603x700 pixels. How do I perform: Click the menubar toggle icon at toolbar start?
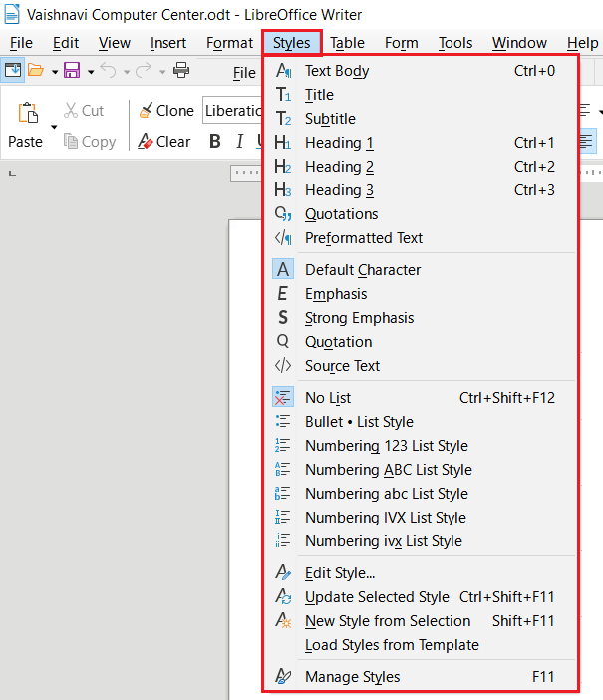13,70
